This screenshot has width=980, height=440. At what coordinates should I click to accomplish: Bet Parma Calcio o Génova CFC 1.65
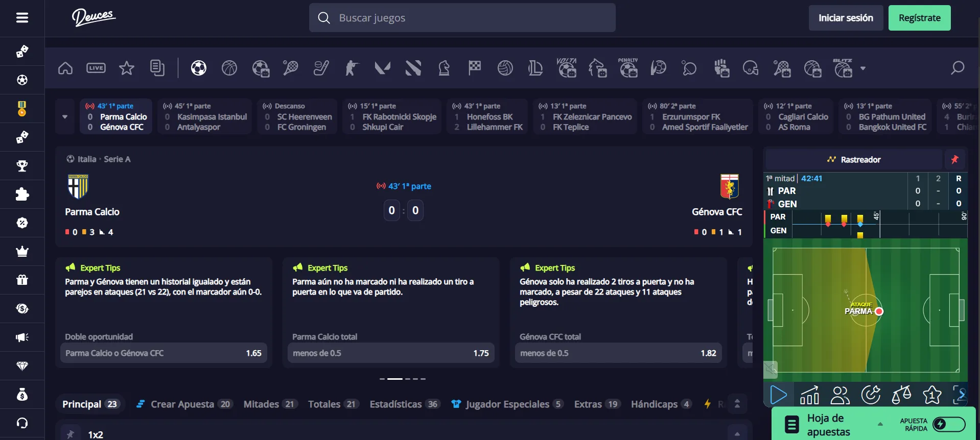click(x=164, y=353)
